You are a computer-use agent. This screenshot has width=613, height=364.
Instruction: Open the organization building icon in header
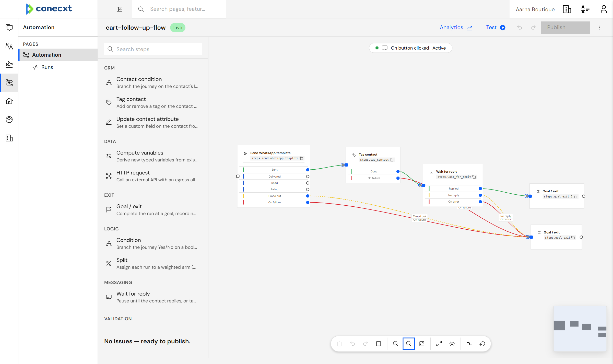pos(567,9)
